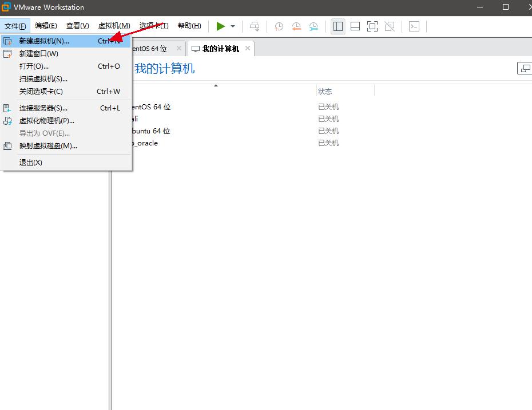This screenshot has width=532, height=410.
Task: Close the CentOS 64 位 tab
Action: pos(179,48)
